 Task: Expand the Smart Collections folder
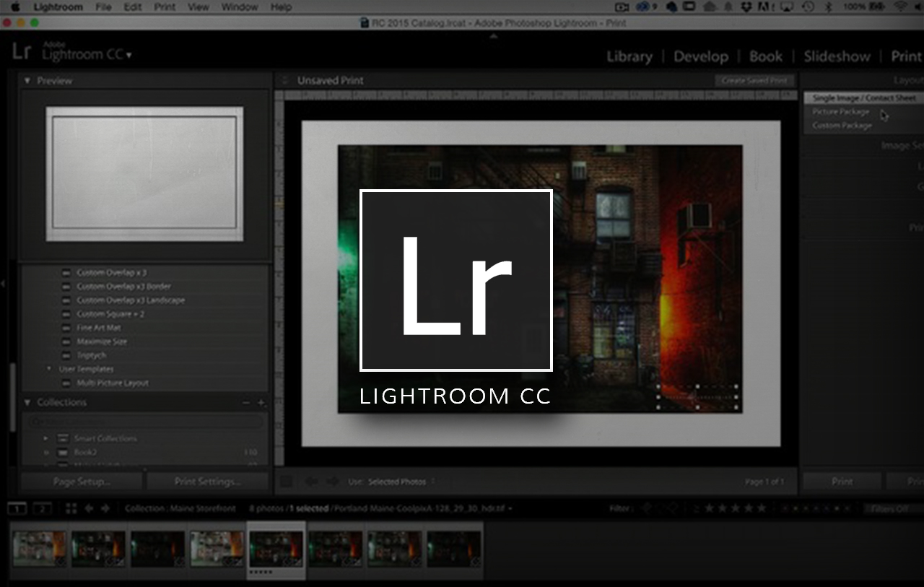pos(46,438)
